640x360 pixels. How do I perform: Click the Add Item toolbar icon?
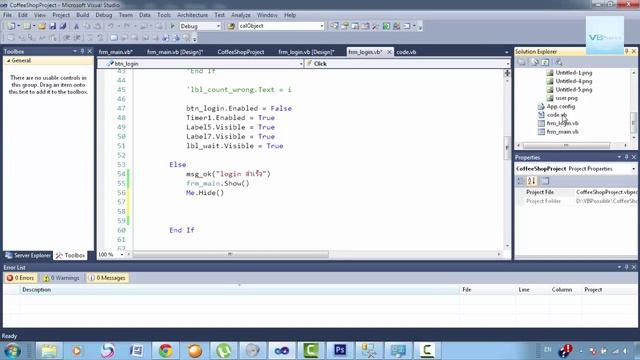click(27, 26)
